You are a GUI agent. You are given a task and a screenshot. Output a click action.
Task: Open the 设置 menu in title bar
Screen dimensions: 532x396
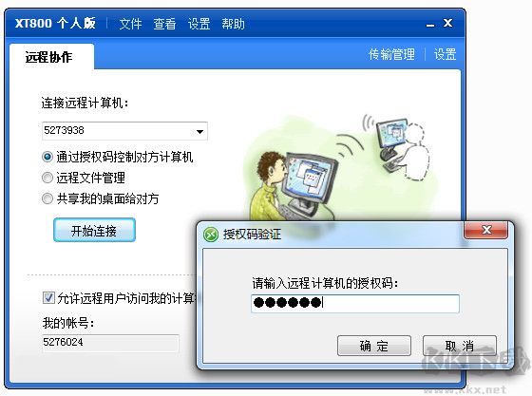pyautogui.click(x=199, y=24)
